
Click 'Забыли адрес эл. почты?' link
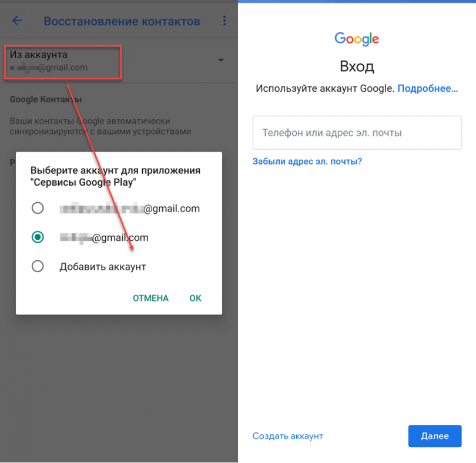coord(307,161)
